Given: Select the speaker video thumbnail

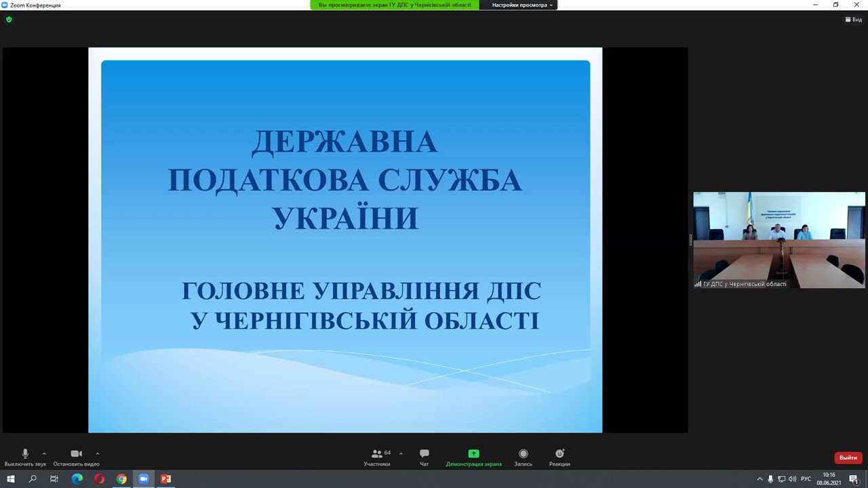Looking at the screenshot, I should (778, 239).
